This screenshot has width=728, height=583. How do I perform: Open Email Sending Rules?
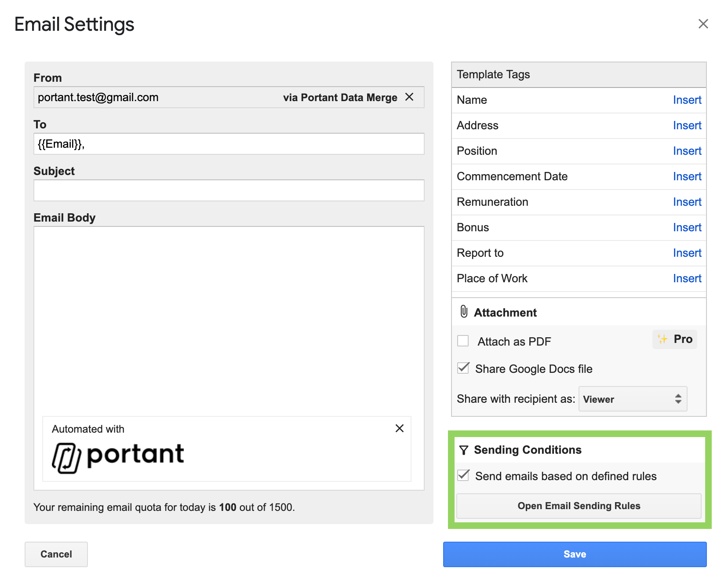point(579,506)
